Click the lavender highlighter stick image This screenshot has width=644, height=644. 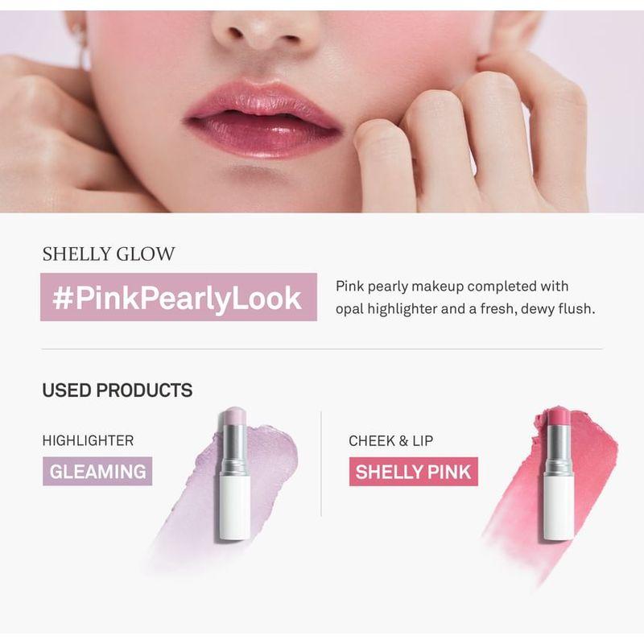[x=233, y=473]
